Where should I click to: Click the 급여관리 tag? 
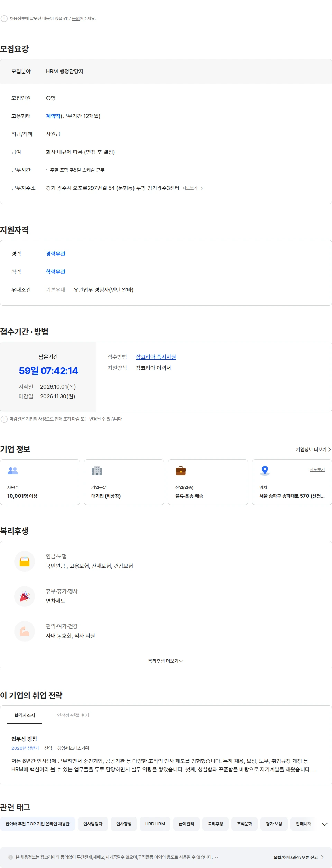(x=186, y=824)
